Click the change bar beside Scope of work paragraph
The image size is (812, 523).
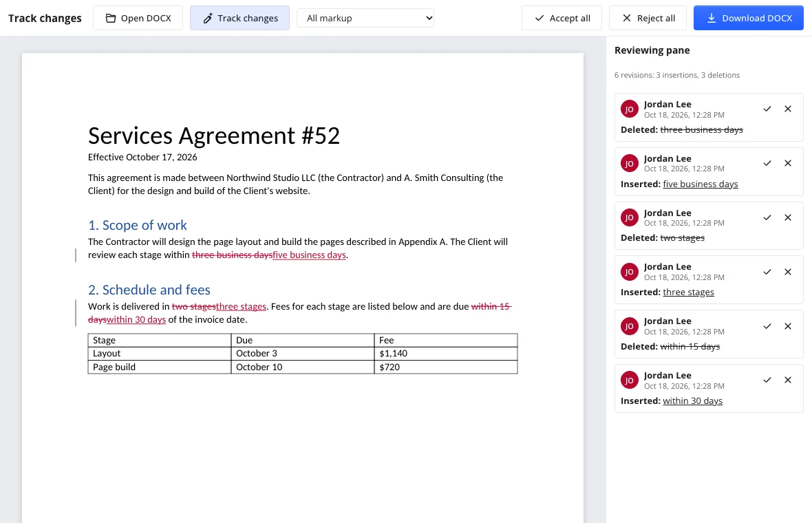click(76, 255)
